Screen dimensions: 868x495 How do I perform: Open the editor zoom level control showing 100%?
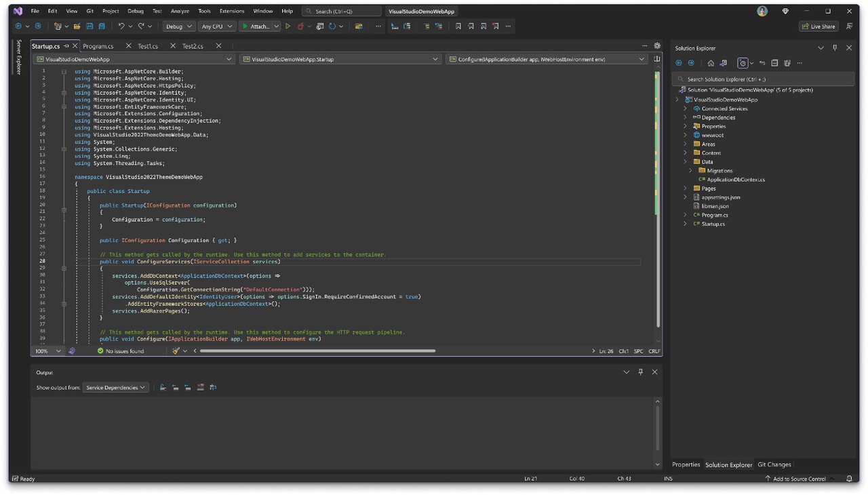coord(46,351)
